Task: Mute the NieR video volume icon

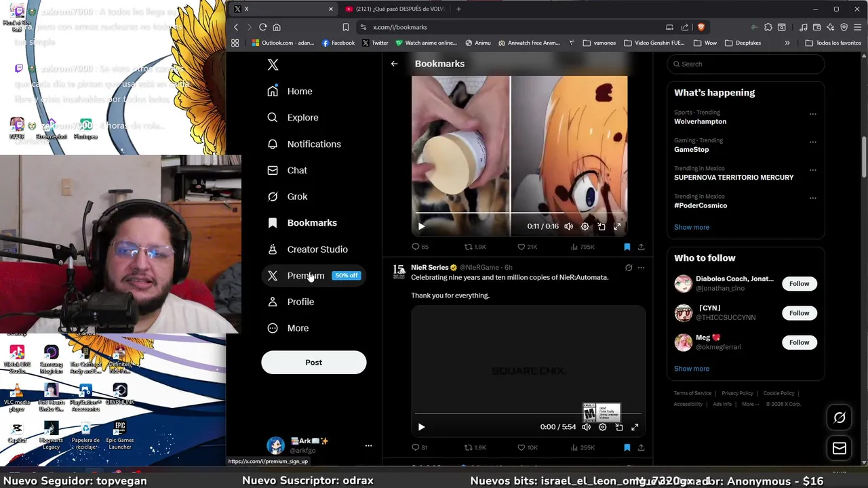Action: click(x=586, y=427)
